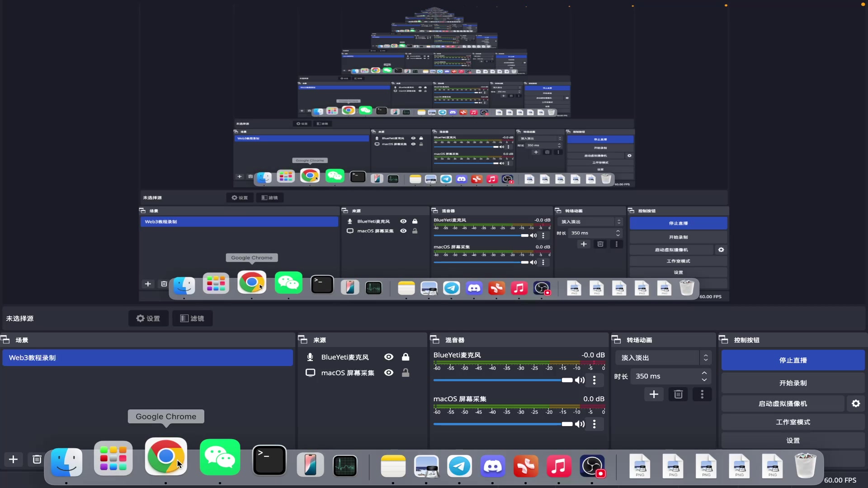This screenshot has width=868, height=488.
Task: Open Telegram from the dock
Action: (459, 466)
